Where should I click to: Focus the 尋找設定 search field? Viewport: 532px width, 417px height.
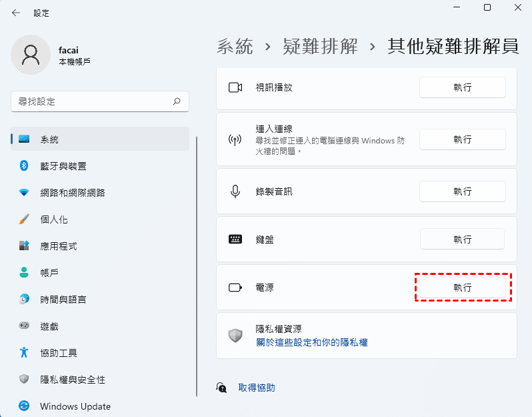(x=90, y=101)
